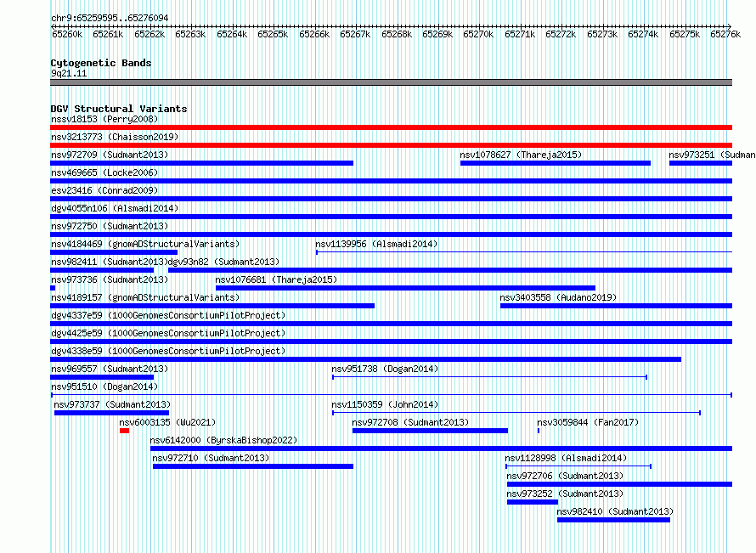Screen dimensions: 756x553
Task: Click the 65268k ruler tick label
Action: [x=397, y=34]
